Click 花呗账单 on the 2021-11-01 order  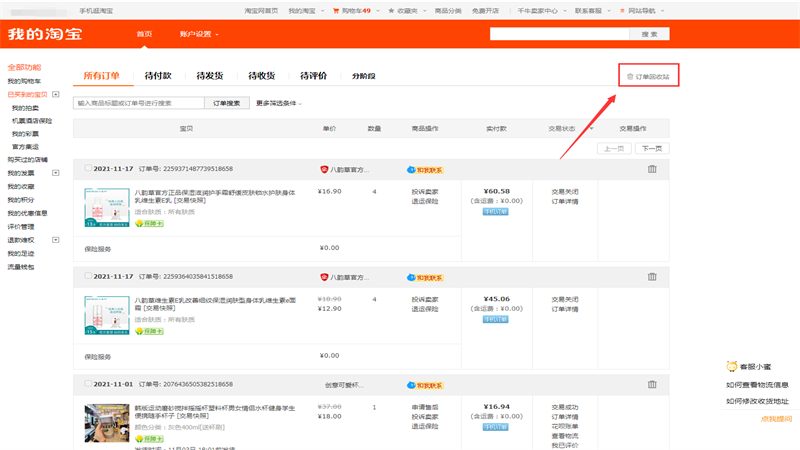564,427
